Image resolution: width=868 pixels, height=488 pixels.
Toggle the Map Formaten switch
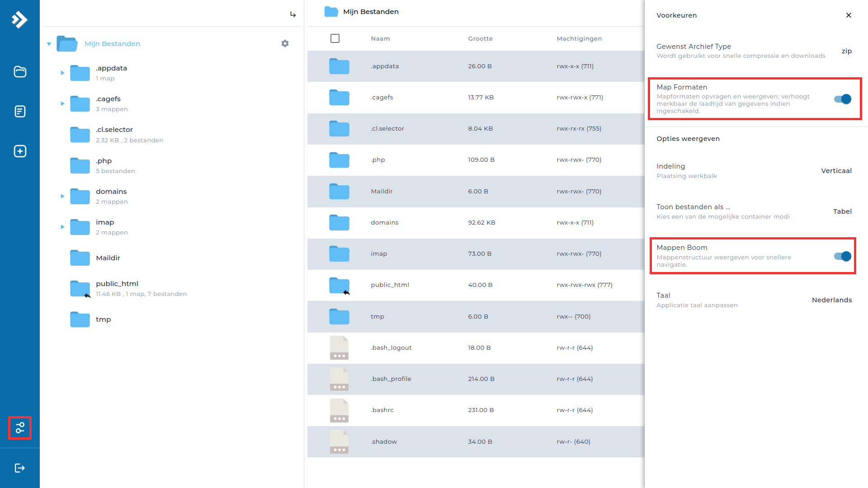pos(842,99)
